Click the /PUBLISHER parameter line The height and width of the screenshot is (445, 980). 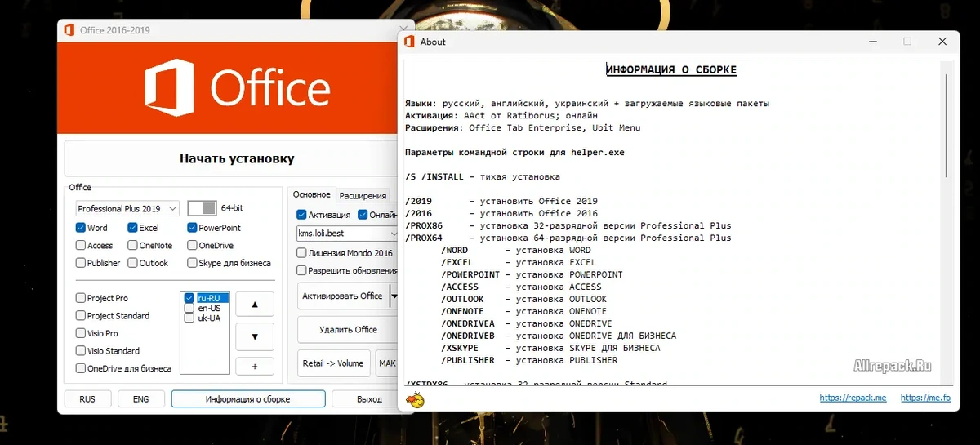(530, 360)
